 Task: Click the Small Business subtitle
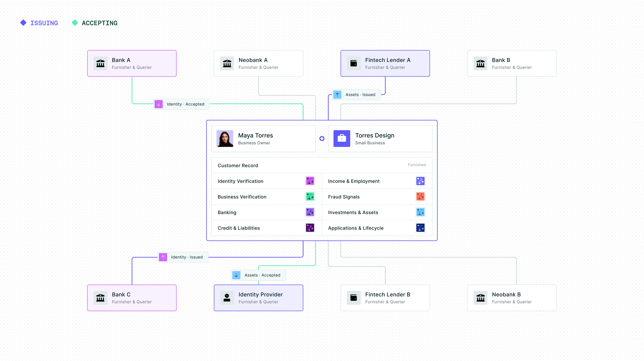[370, 143]
